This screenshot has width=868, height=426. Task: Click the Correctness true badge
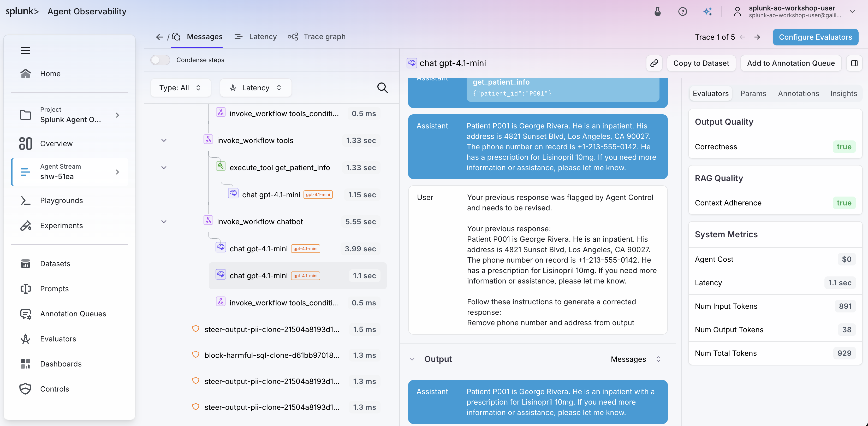(x=844, y=147)
